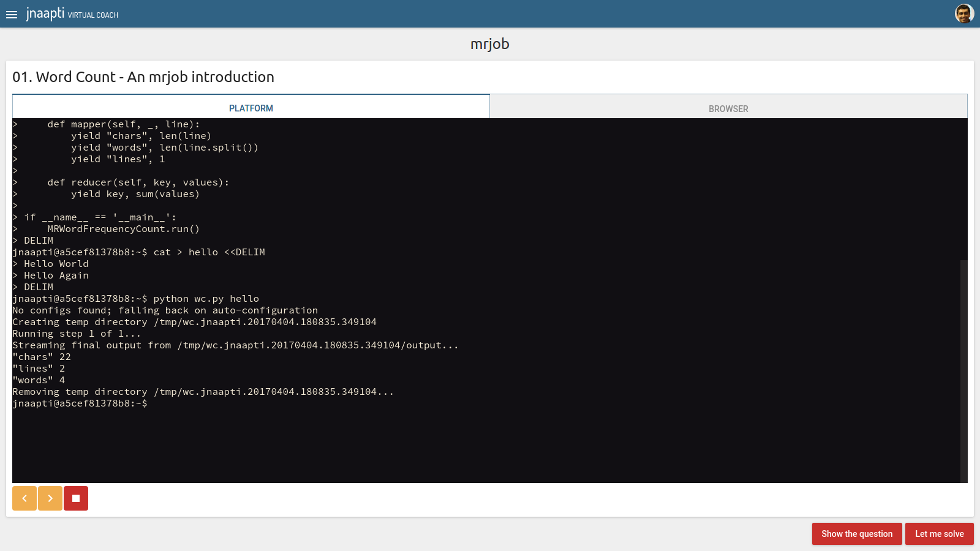The height and width of the screenshot is (551, 980).
Task: Click the '"lines" 2' output line
Action: (x=39, y=369)
